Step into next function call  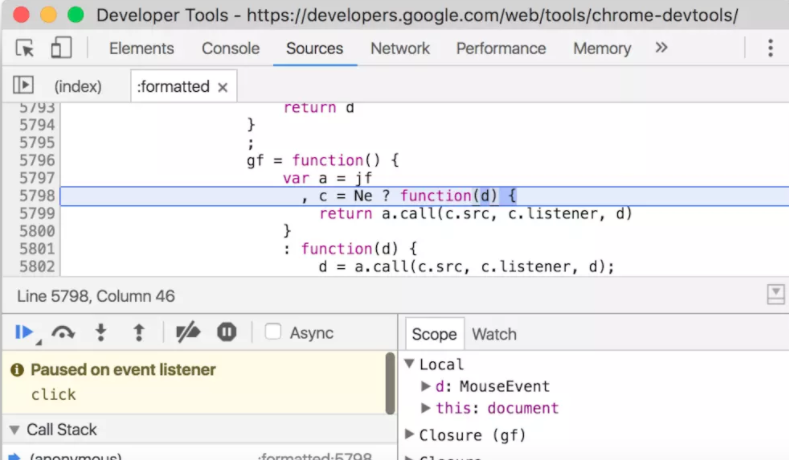[101, 333]
